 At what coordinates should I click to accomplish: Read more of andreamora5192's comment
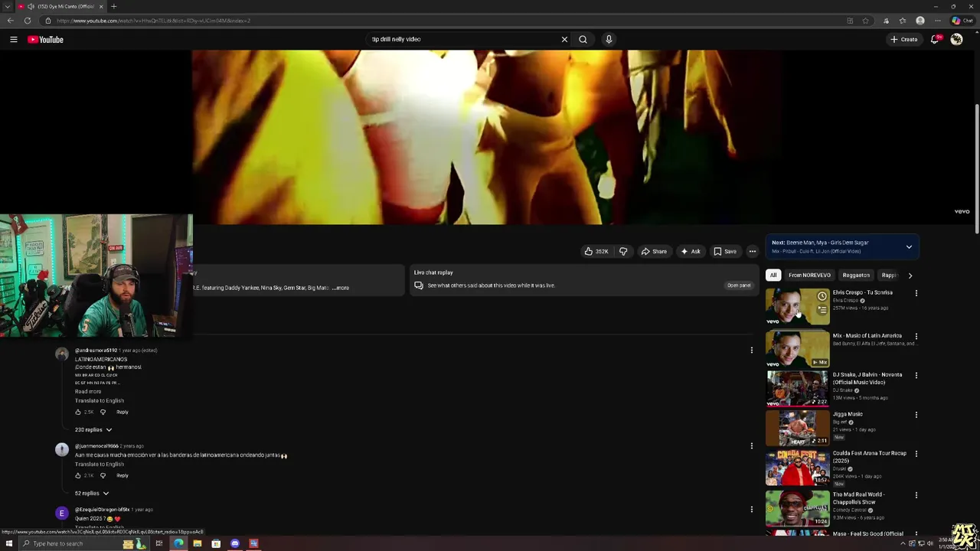[88, 391]
